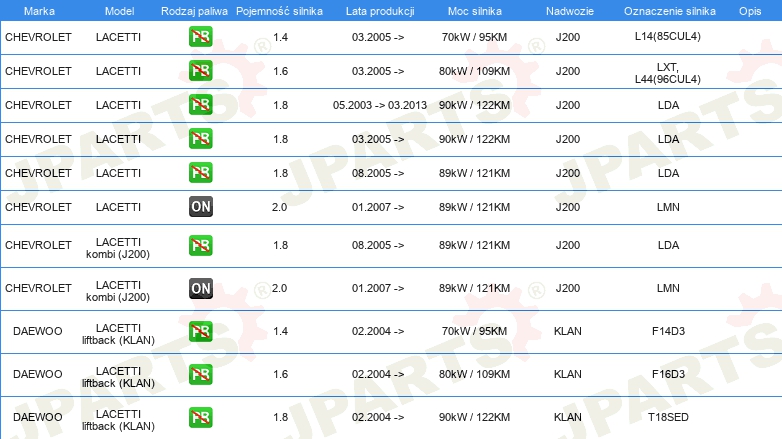
Task: Click the Opis column header
Action: [x=750, y=11]
